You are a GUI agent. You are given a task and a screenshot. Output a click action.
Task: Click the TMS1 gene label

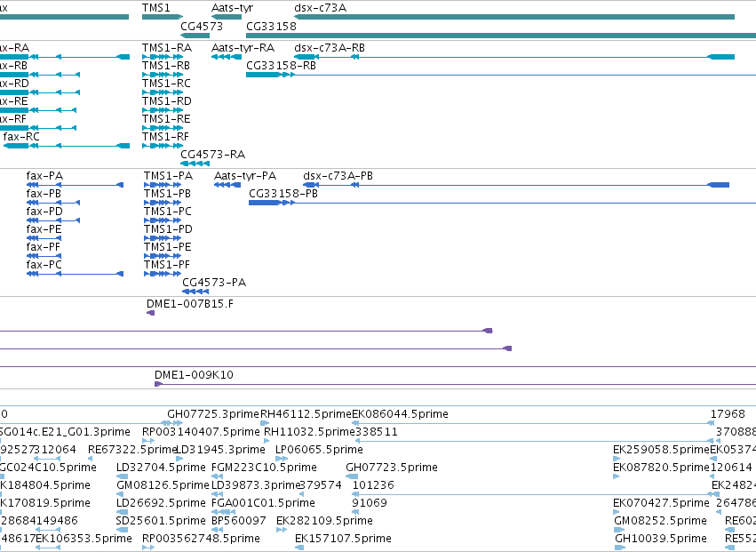tap(155, 8)
